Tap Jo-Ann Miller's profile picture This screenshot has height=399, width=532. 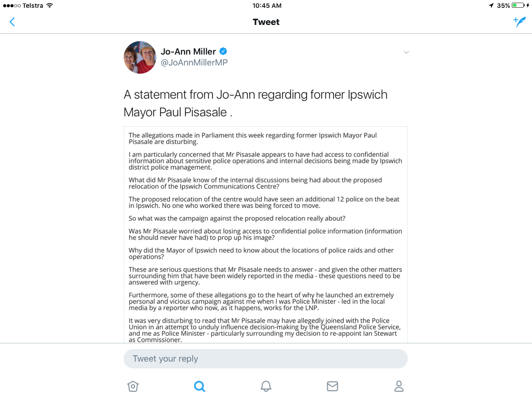point(140,57)
